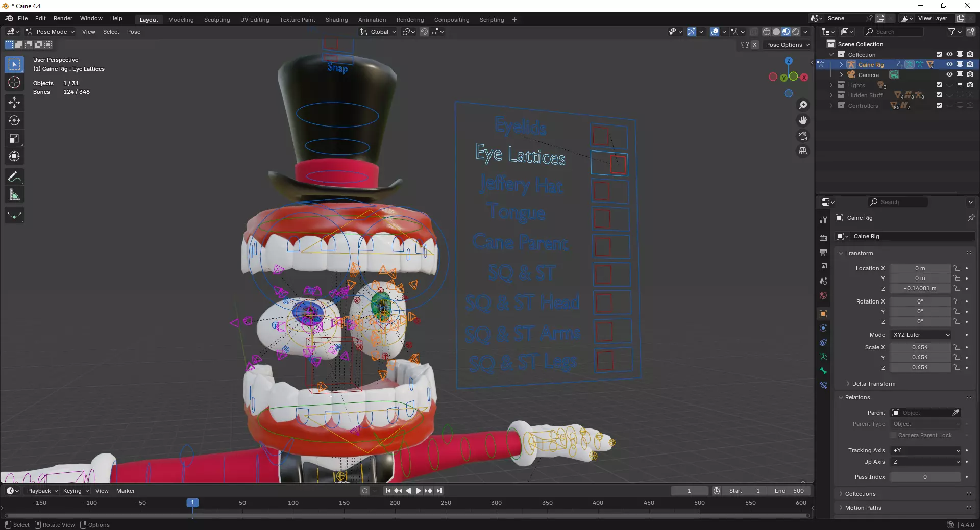Switch perspective/orthographic grid icon
This screenshot has width=980, height=530.
click(x=803, y=151)
